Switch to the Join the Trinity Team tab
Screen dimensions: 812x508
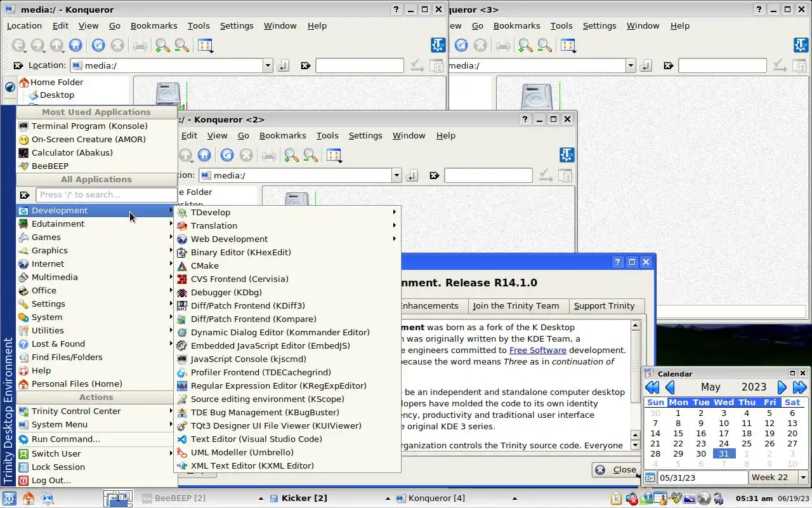pyautogui.click(x=516, y=305)
